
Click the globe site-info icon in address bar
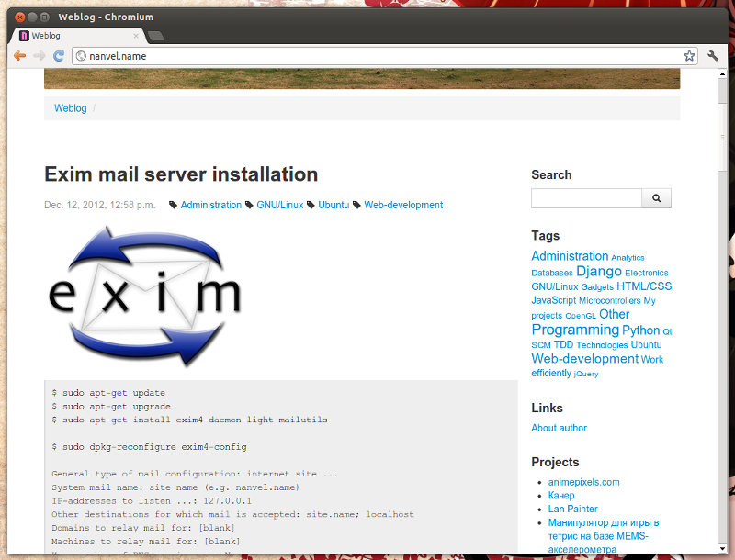click(x=81, y=56)
